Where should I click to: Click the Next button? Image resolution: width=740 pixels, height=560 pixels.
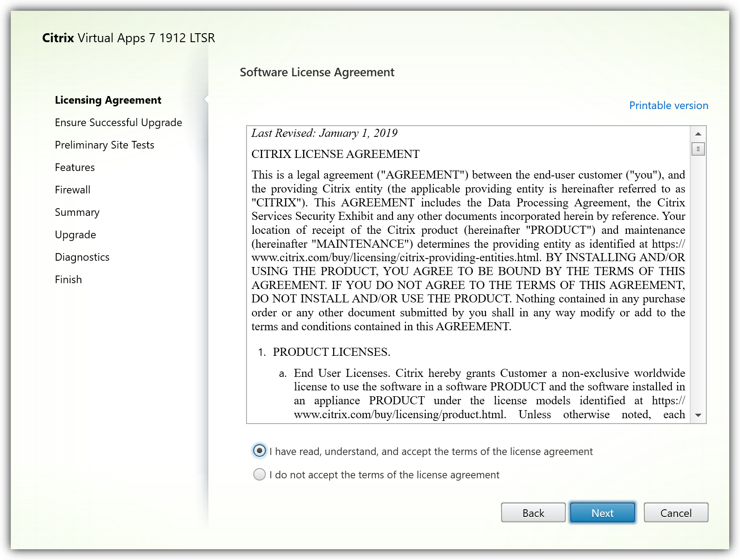[x=602, y=512]
